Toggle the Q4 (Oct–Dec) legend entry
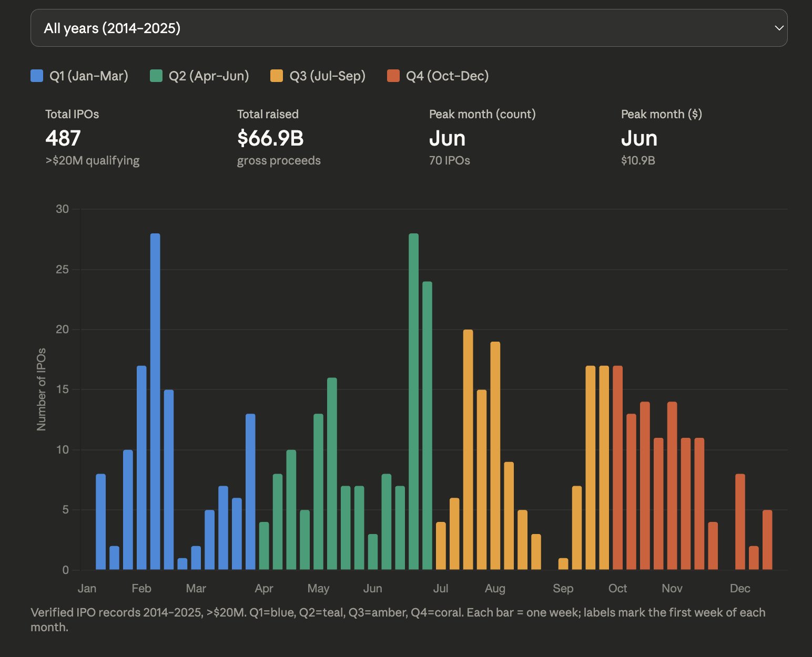 pyautogui.click(x=446, y=76)
